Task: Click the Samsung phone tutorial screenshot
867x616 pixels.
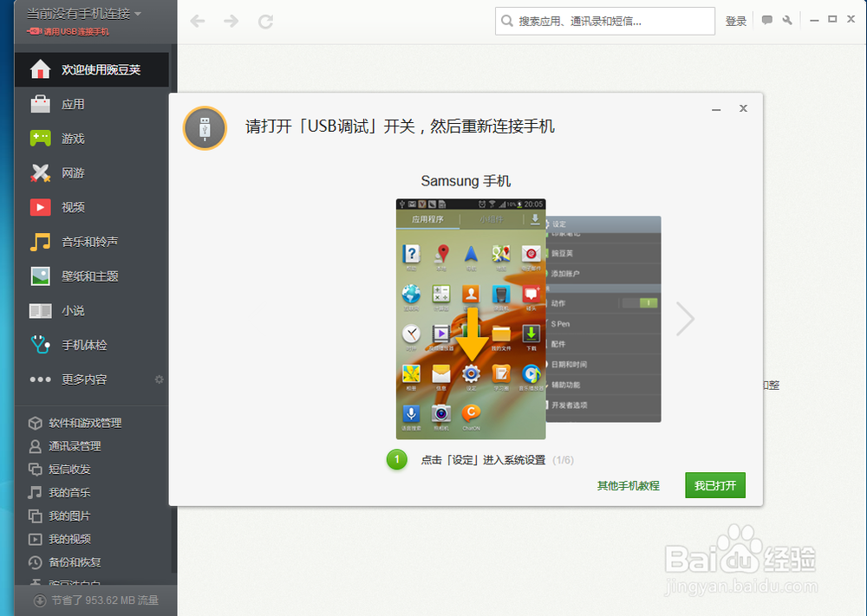Action: click(471, 319)
